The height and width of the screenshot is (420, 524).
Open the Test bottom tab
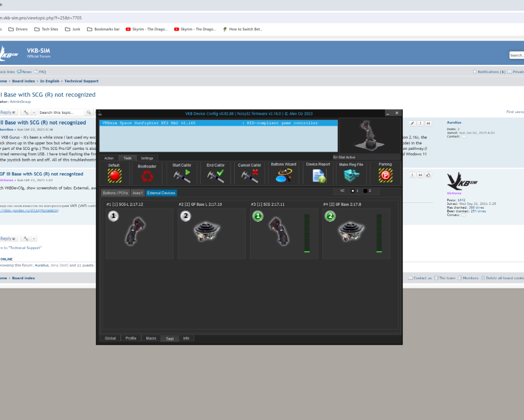170,338
